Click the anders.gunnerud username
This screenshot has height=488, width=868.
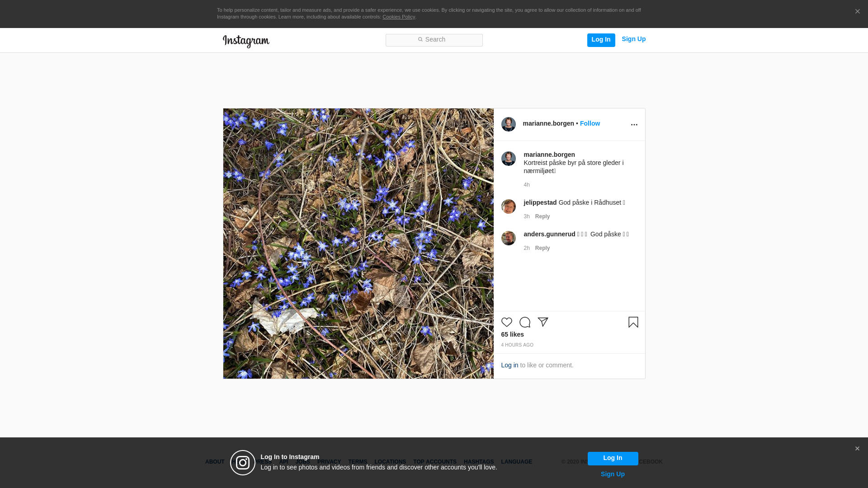549,234
